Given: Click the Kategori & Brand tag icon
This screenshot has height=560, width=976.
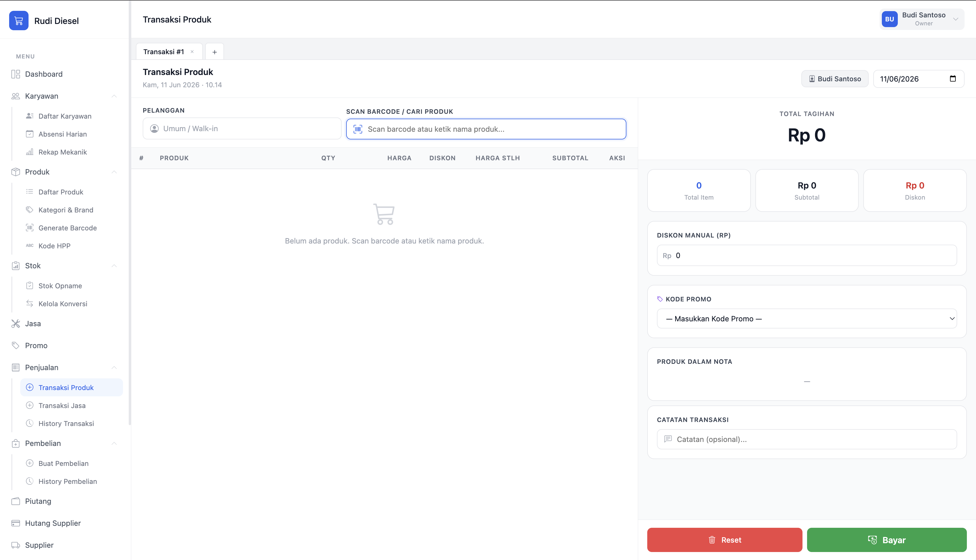Looking at the screenshot, I should [x=30, y=210].
